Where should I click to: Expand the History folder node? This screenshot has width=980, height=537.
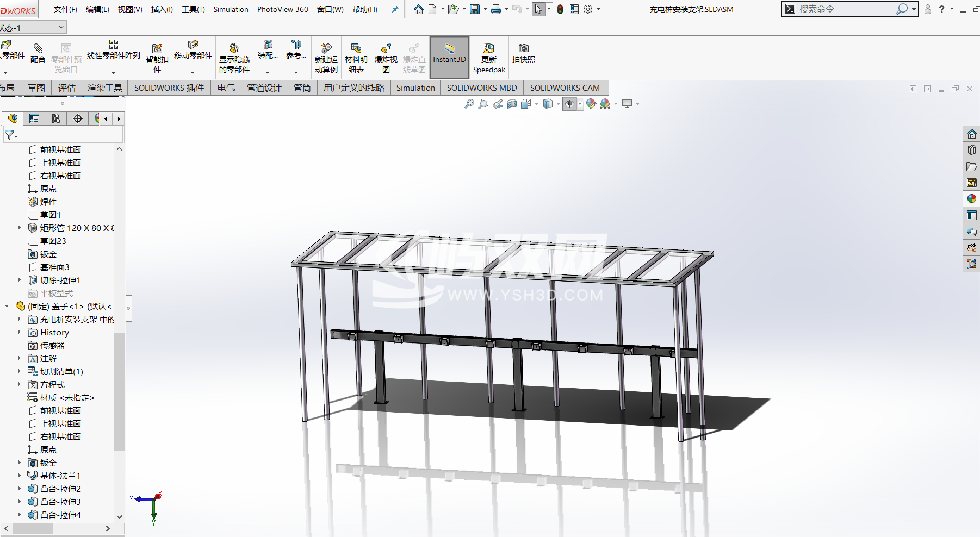20,332
